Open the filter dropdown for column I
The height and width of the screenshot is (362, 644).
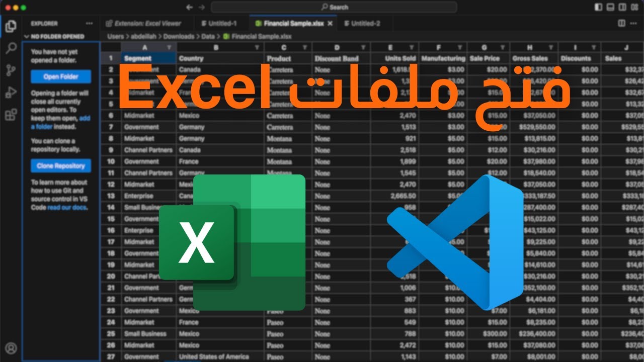[x=594, y=47]
